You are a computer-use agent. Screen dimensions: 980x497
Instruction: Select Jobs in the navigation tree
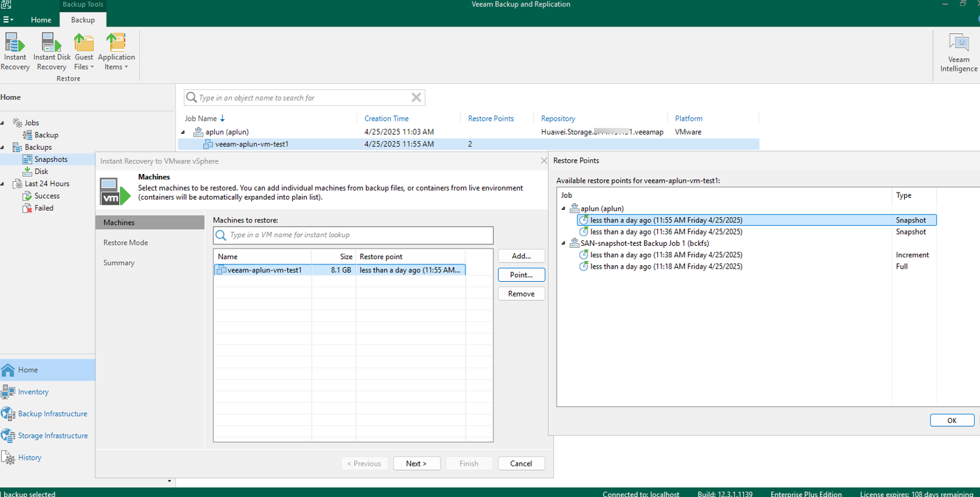click(x=31, y=123)
